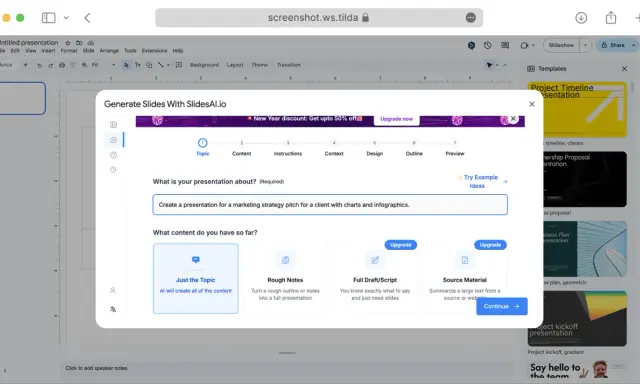Select the Source Material option
The width and height of the screenshot is (640, 384).
click(464, 278)
